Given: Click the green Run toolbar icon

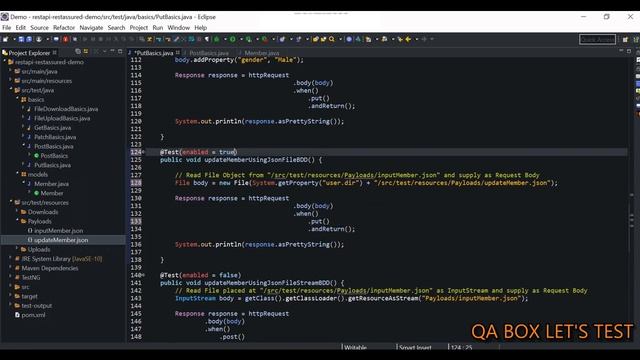Looking at the screenshot, I should point(232,39).
